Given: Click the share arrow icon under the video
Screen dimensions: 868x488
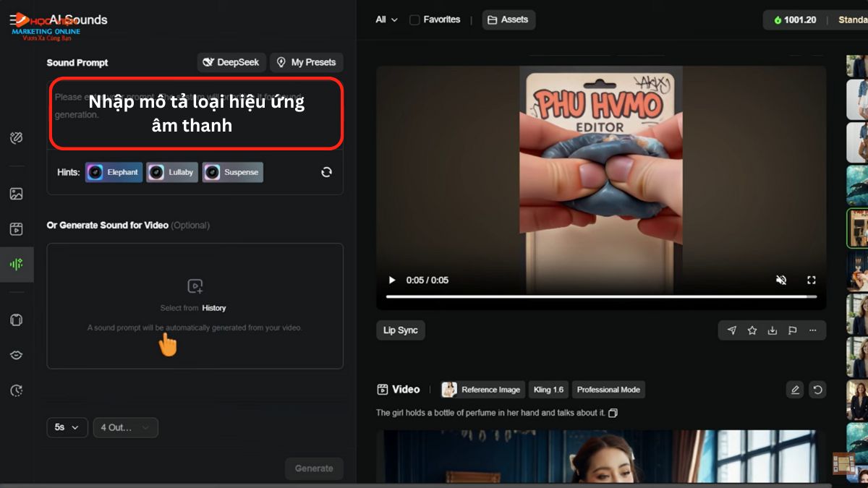Looking at the screenshot, I should click(x=732, y=330).
